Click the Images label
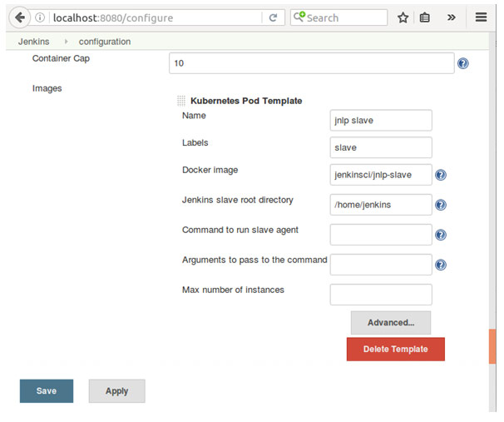The image size is (504, 422). [47, 88]
